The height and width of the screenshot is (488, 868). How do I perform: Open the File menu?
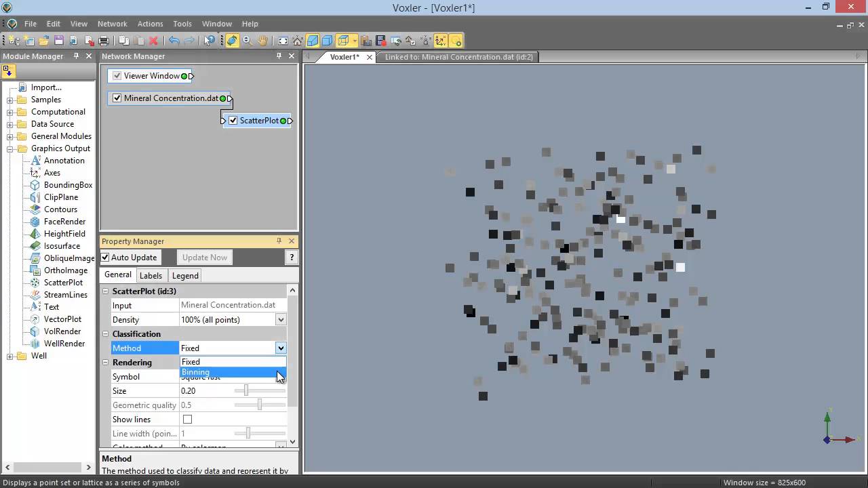click(x=31, y=24)
